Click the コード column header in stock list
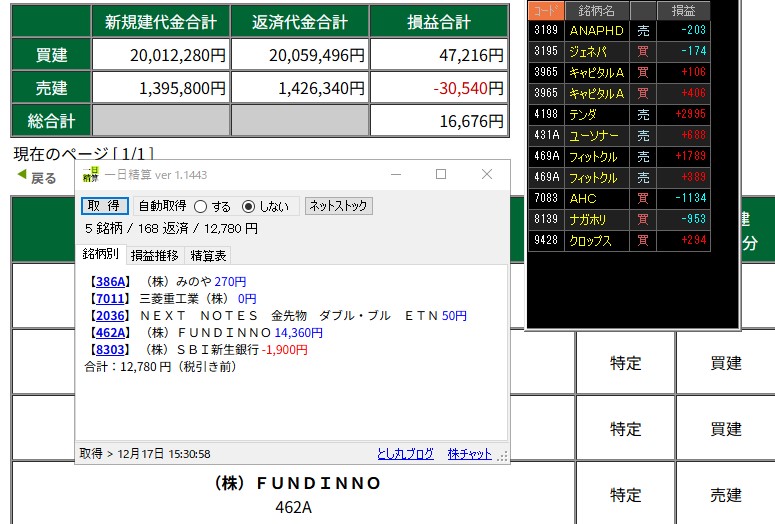Image resolution: width=775 pixels, height=524 pixels. [x=545, y=9]
